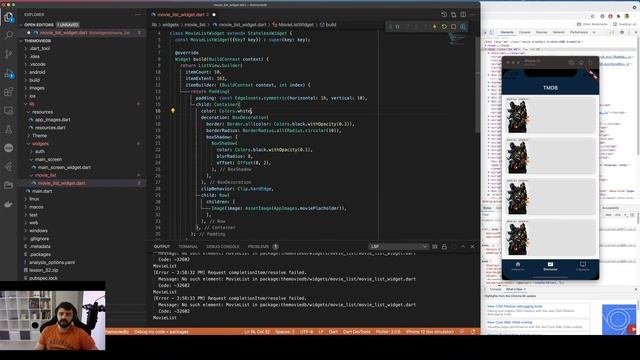Viewport: 640px width, 360px height.
Task: Click MovieListWidget in the breadcrumb
Action: pos(296,24)
